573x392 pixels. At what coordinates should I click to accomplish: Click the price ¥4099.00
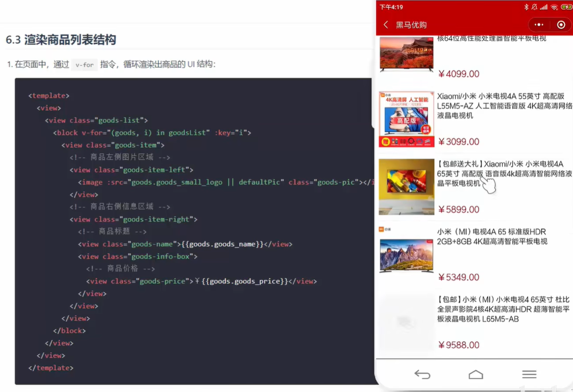click(x=459, y=74)
